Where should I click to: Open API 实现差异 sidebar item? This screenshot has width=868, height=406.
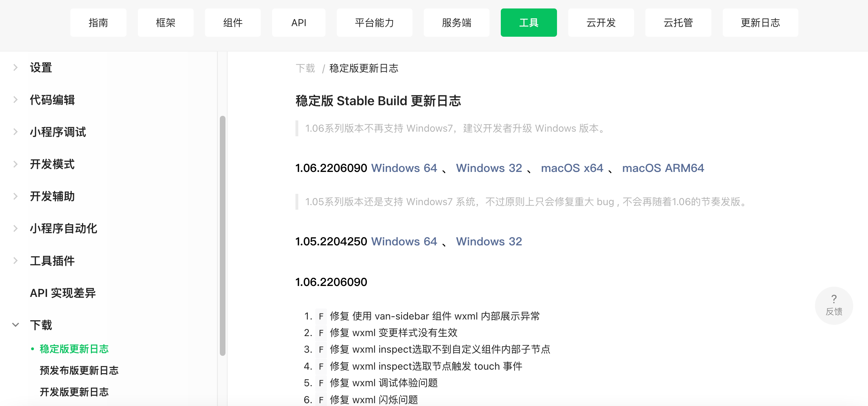(x=63, y=293)
